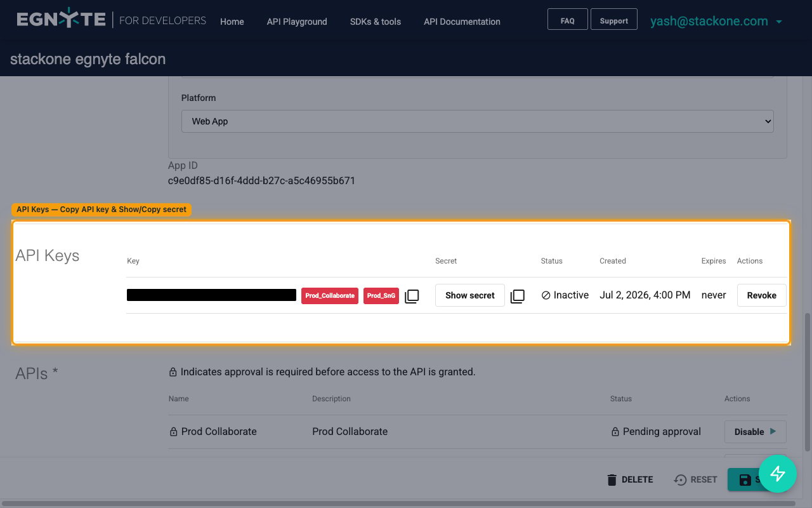Click the Inactive status icon
Viewport: 812px width, 508px height.
click(x=546, y=295)
